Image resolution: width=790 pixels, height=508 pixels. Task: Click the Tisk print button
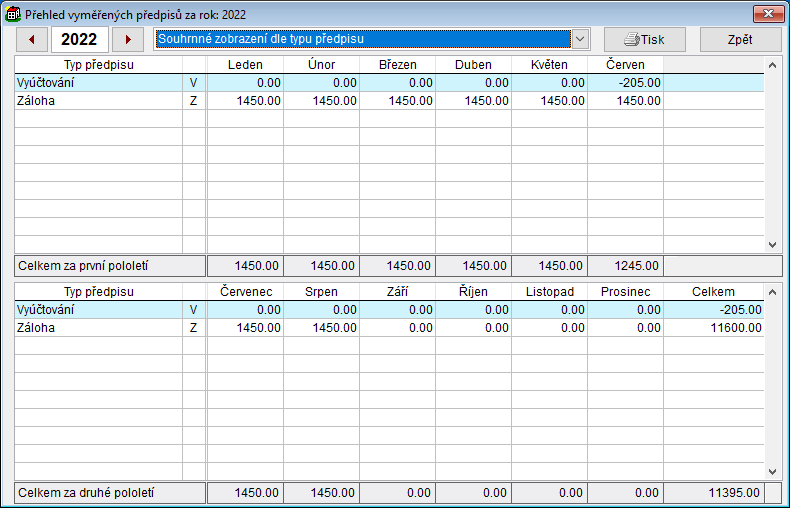(x=644, y=39)
